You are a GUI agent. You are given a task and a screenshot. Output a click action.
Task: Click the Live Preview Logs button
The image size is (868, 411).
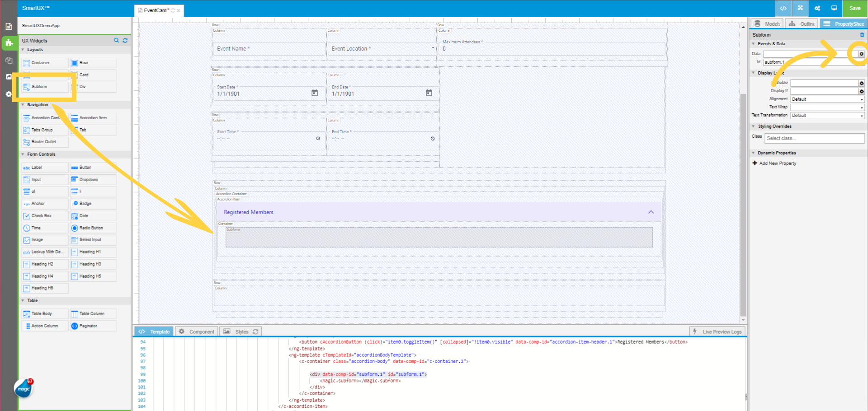[x=717, y=331]
